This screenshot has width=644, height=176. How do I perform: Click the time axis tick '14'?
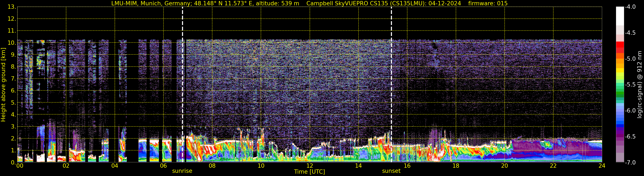(358, 166)
